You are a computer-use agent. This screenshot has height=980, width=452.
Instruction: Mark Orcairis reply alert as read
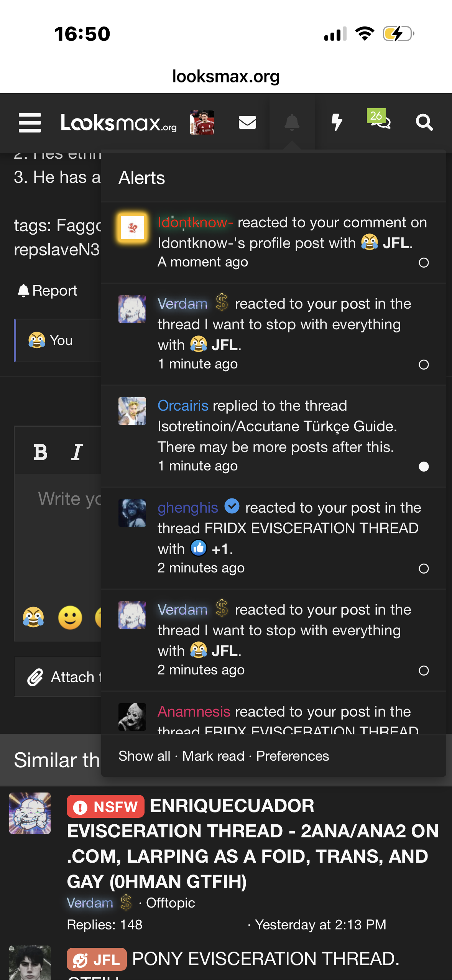pyautogui.click(x=424, y=467)
